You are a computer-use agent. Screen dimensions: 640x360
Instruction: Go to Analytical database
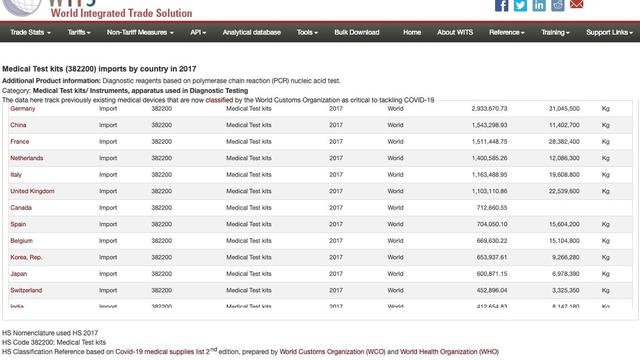251,32
